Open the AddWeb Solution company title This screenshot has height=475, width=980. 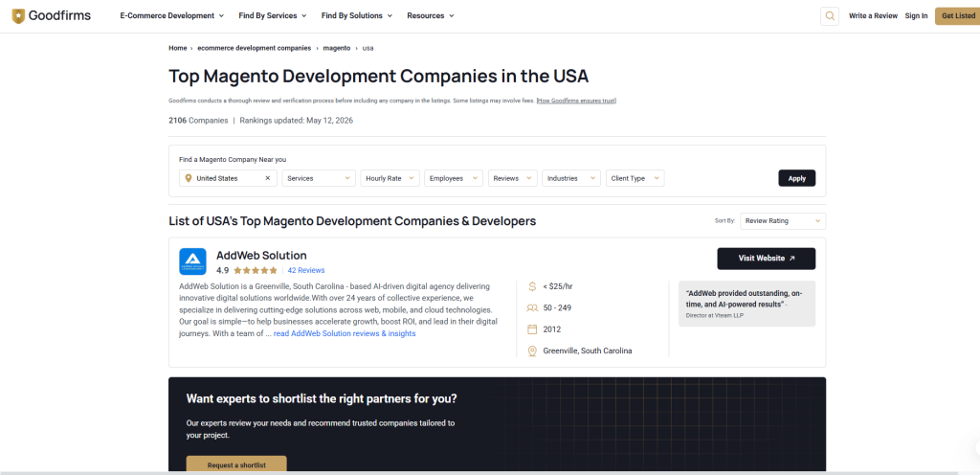261,255
